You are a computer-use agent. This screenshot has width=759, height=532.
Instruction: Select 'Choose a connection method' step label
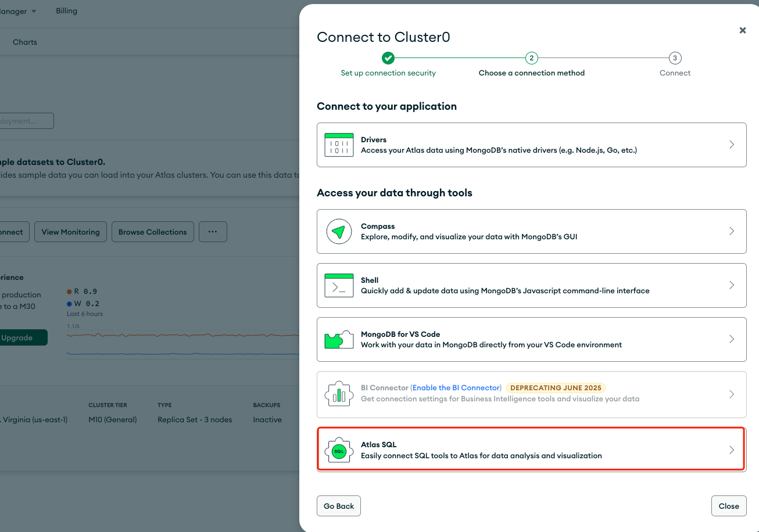[x=532, y=73]
